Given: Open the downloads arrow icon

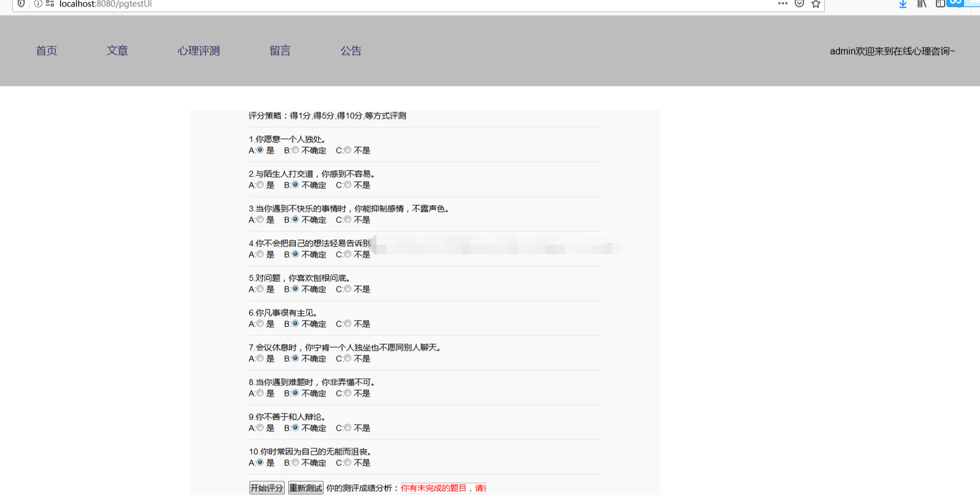Looking at the screenshot, I should [x=903, y=4].
